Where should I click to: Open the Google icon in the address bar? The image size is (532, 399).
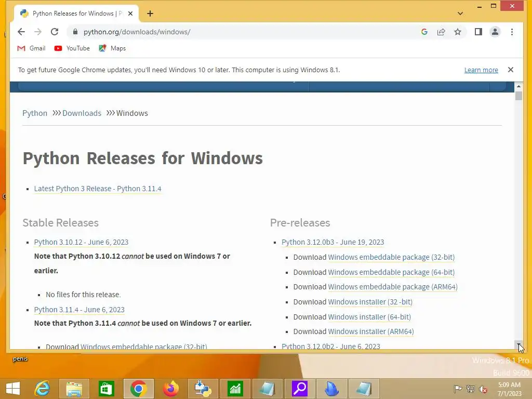[424, 32]
